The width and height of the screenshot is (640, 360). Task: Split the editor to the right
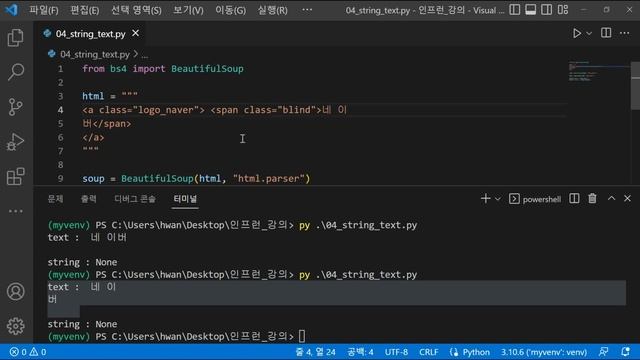606,33
